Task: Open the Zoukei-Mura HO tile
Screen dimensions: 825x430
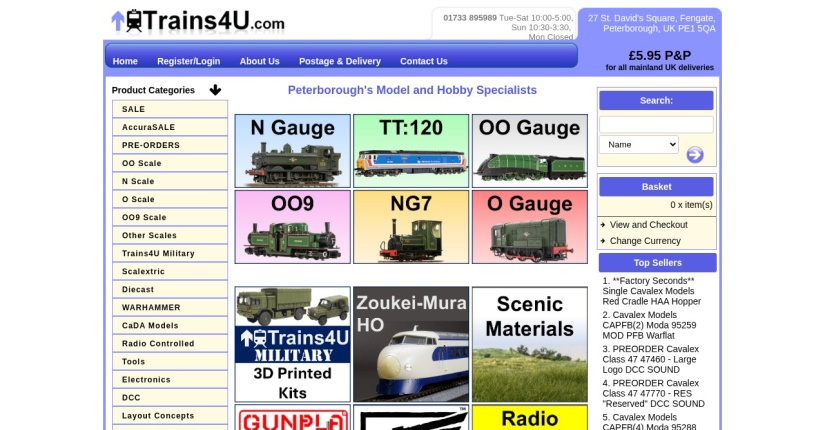Action: (411, 344)
